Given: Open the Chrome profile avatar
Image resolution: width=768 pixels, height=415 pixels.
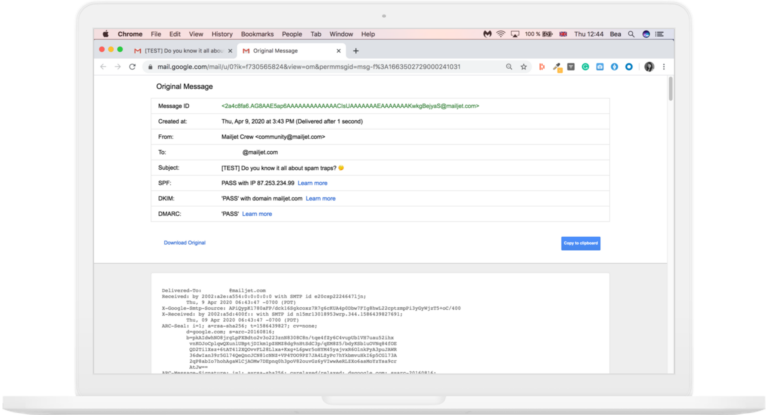Looking at the screenshot, I should click(x=649, y=67).
